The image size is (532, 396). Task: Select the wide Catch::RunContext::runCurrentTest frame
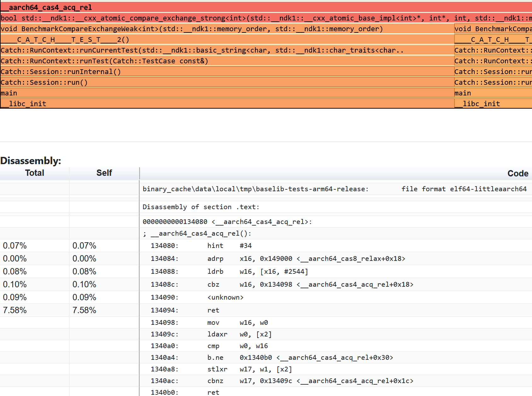pyautogui.click(x=227, y=50)
